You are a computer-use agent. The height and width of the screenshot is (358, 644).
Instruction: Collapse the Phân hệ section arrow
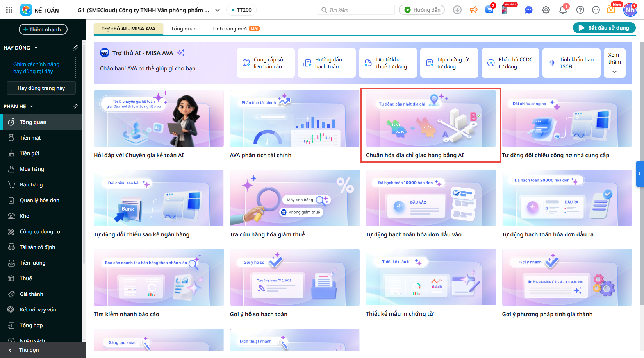[32, 106]
